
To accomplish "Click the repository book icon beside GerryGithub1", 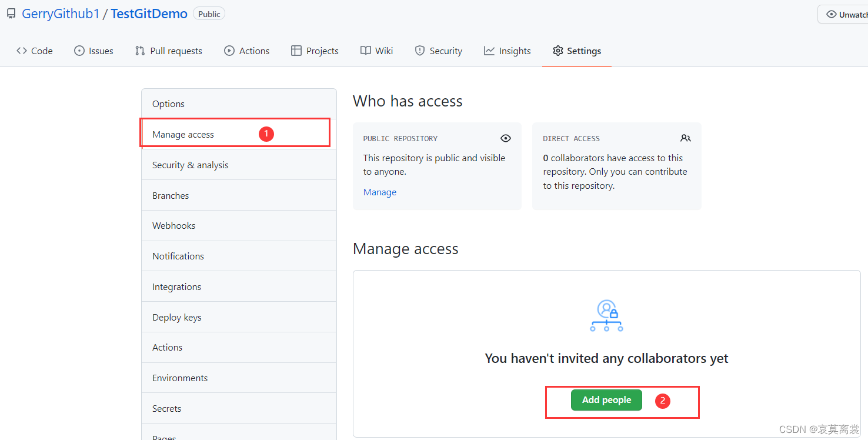I will click(x=11, y=14).
